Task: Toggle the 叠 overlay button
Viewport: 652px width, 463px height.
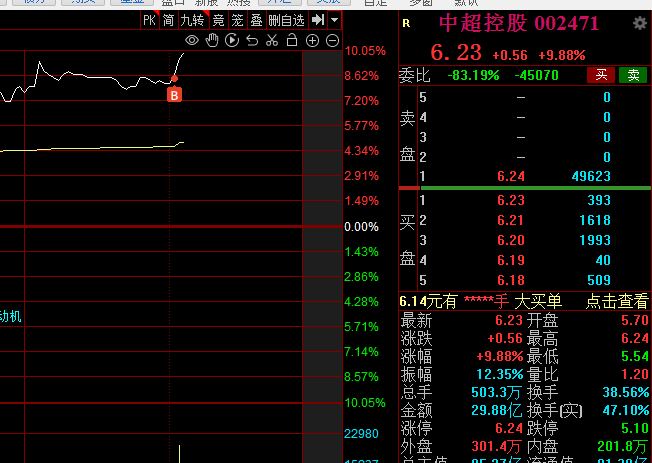Action: (x=257, y=20)
